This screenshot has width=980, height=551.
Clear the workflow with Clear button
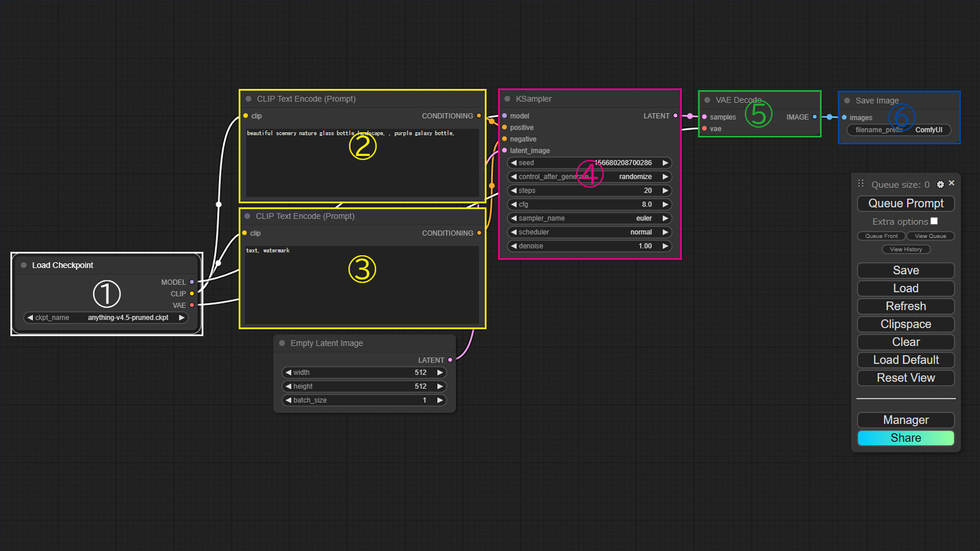[906, 342]
